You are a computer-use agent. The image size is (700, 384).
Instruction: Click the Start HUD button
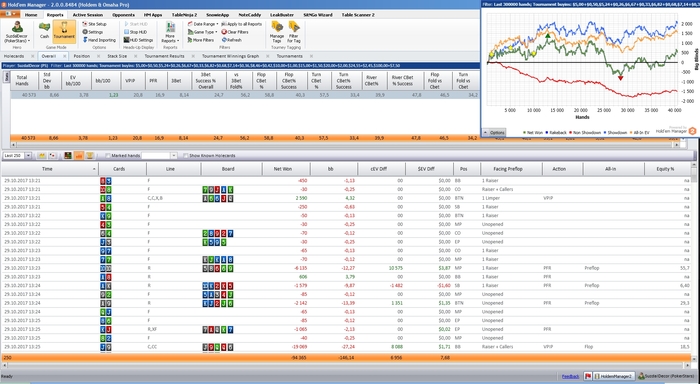pos(136,24)
